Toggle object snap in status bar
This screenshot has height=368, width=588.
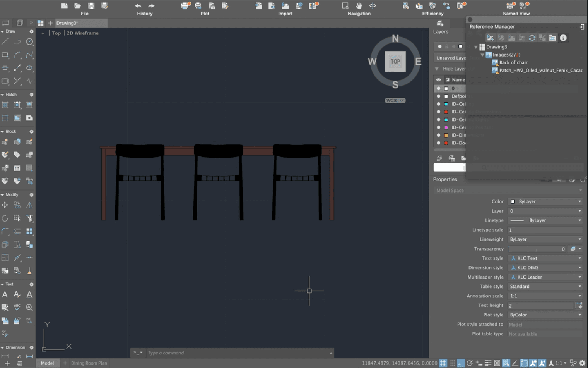524,363
